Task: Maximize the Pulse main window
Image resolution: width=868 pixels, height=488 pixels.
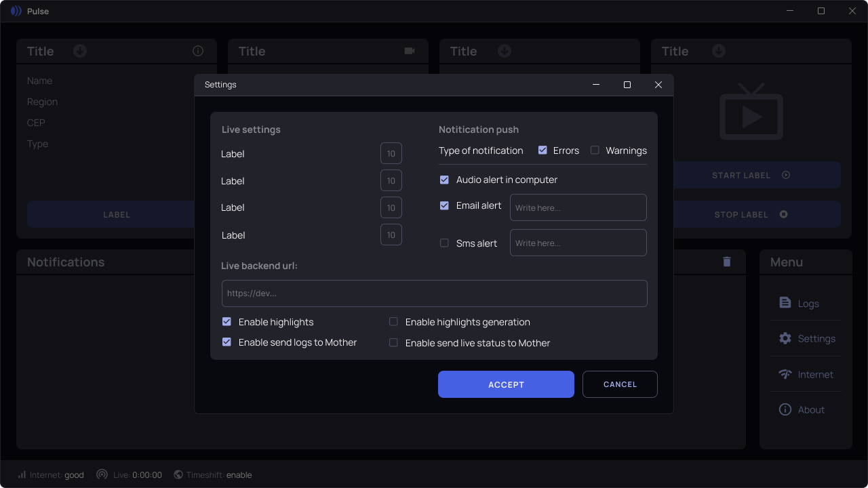Action: (x=821, y=11)
